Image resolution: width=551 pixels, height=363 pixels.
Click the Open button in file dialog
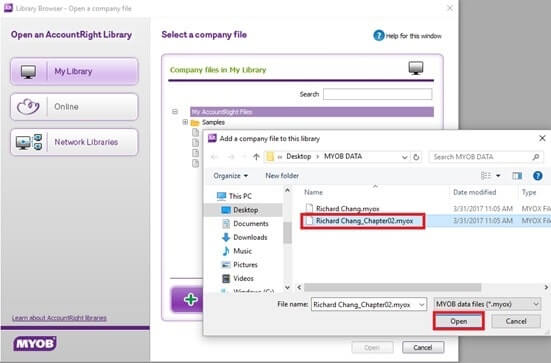coord(459,321)
